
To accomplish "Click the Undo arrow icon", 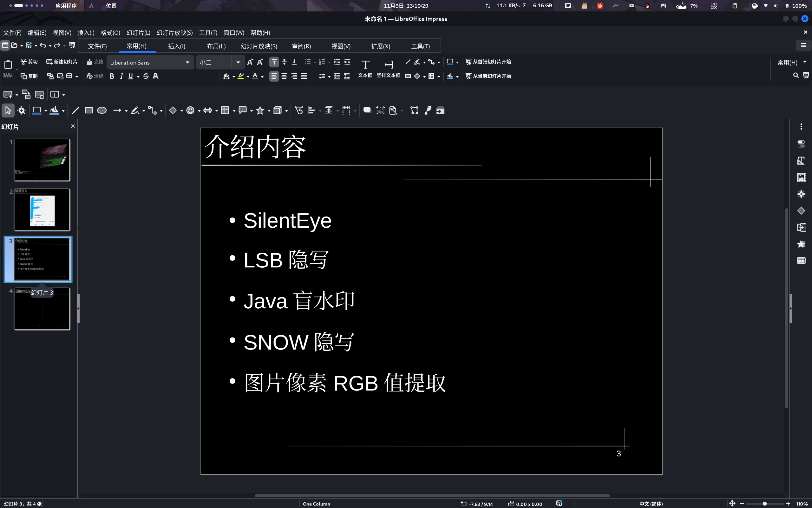I will tap(43, 45).
